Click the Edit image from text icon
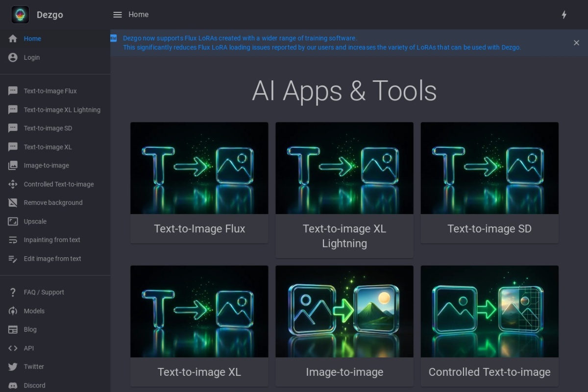588x392 pixels. tap(13, 259)
